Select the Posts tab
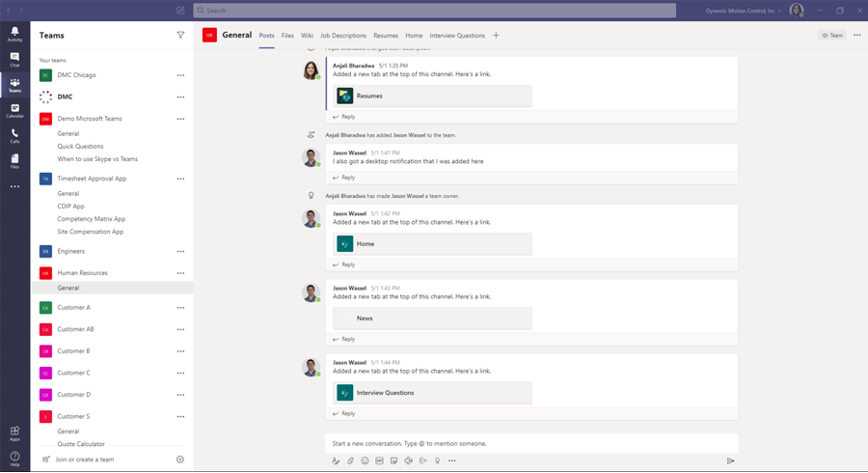 (x=266, y=36)
